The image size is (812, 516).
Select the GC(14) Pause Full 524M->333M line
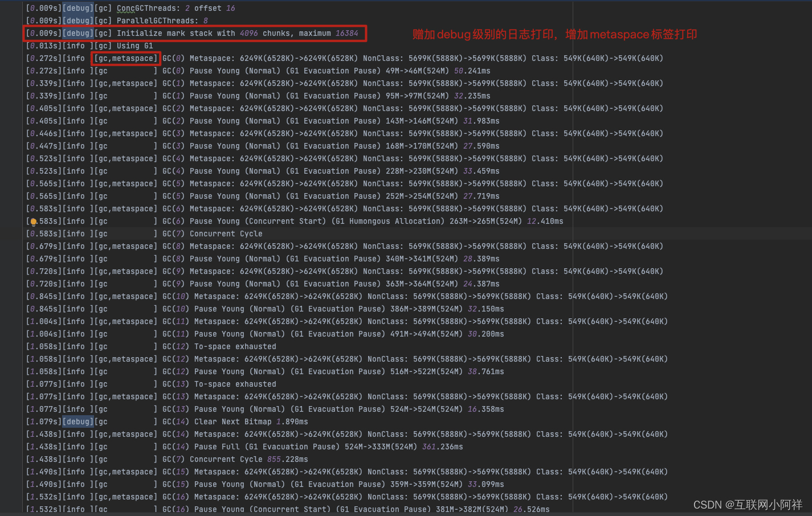pos(244,447)
